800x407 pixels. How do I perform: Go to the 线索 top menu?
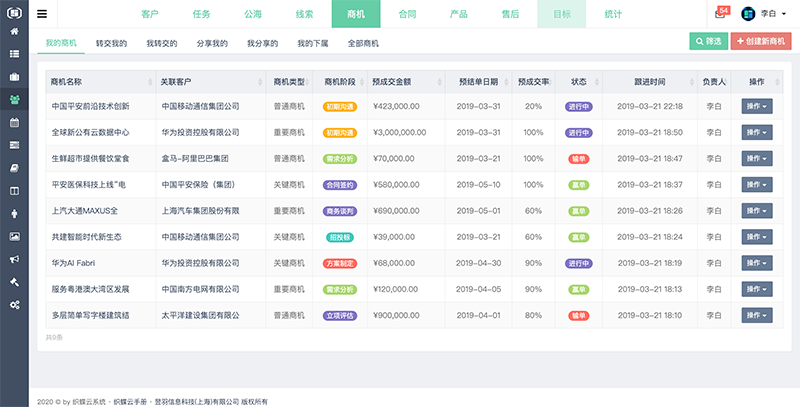tap(305, 14)
